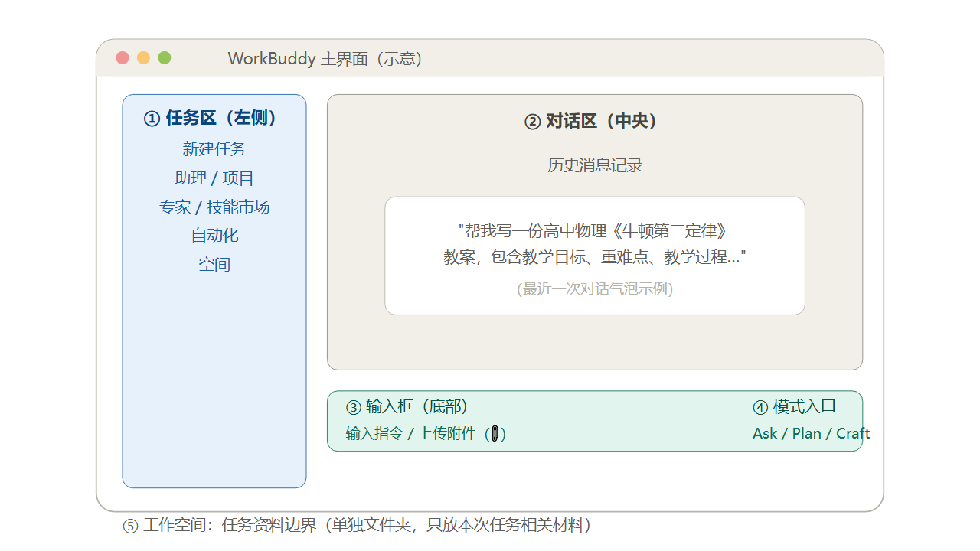Click the ④ 模式入口 label
This screenshot has height=551, width=980.
pos(795,407)
